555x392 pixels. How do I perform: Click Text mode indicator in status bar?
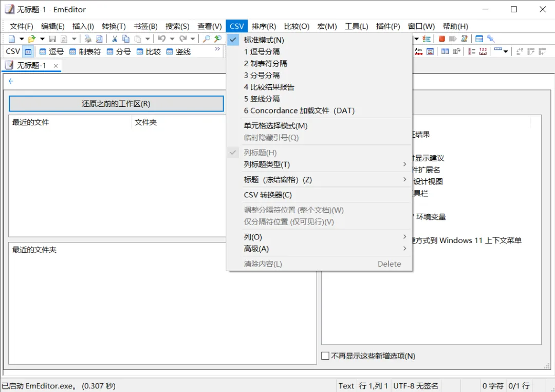click(x=346, y=386)
